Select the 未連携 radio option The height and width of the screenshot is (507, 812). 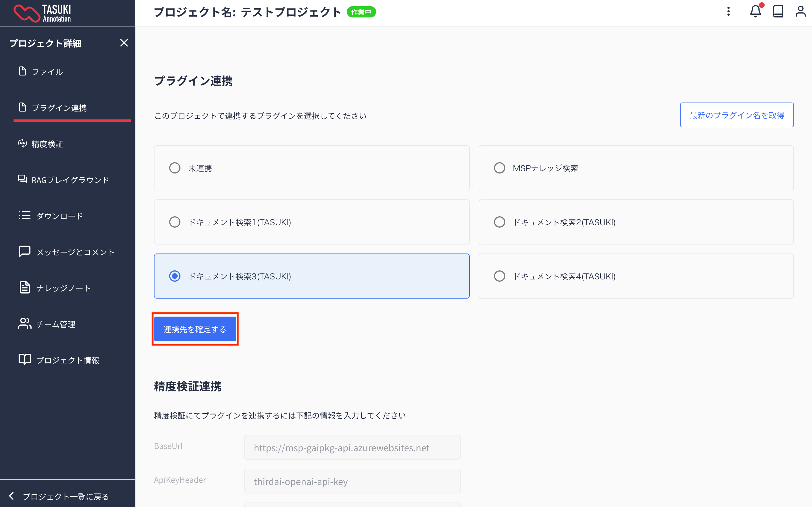point(175,168)
